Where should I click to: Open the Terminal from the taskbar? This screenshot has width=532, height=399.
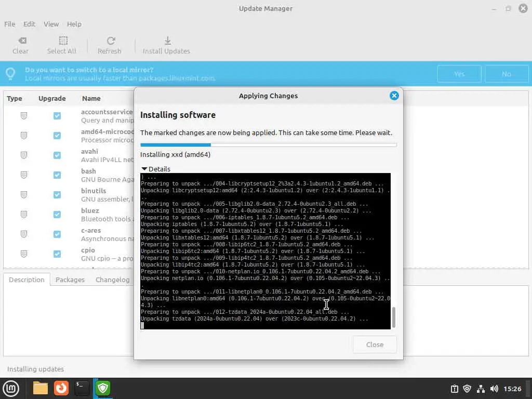(x=82, y=388)
